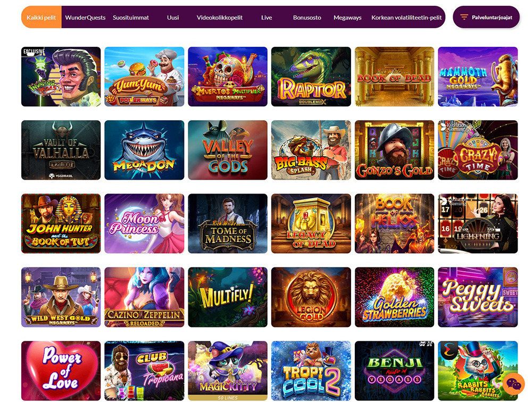Open the Raptor DoubleMax game tile

pos(311,77)
